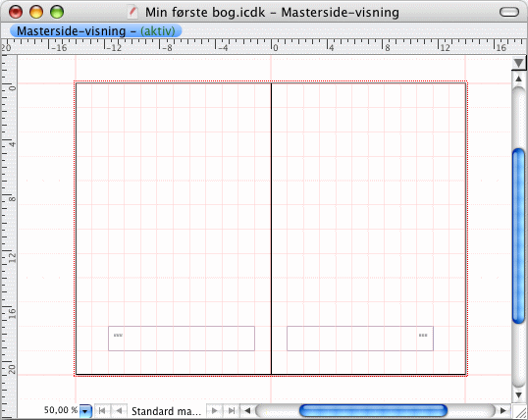The image size is (528, 420).
Task: Click the blue vertical scrollbar thumb
Action: [518, 236]
